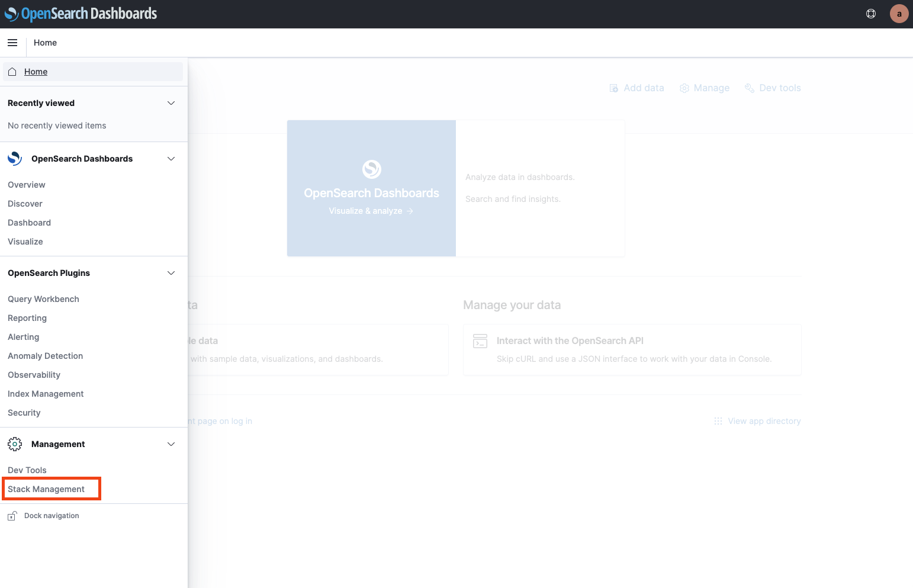Click the Dev tools wrench icon
This screenshot has width=913, height=588.
pos(750,88)
